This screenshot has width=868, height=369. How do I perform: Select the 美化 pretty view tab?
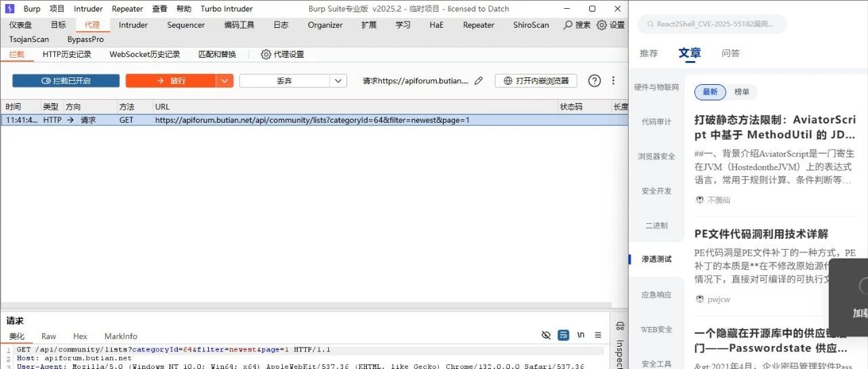17,336
